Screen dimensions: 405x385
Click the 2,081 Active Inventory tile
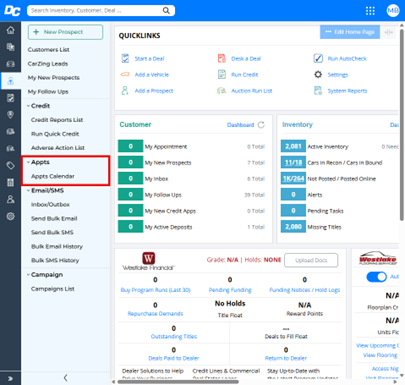pos(293,146)
